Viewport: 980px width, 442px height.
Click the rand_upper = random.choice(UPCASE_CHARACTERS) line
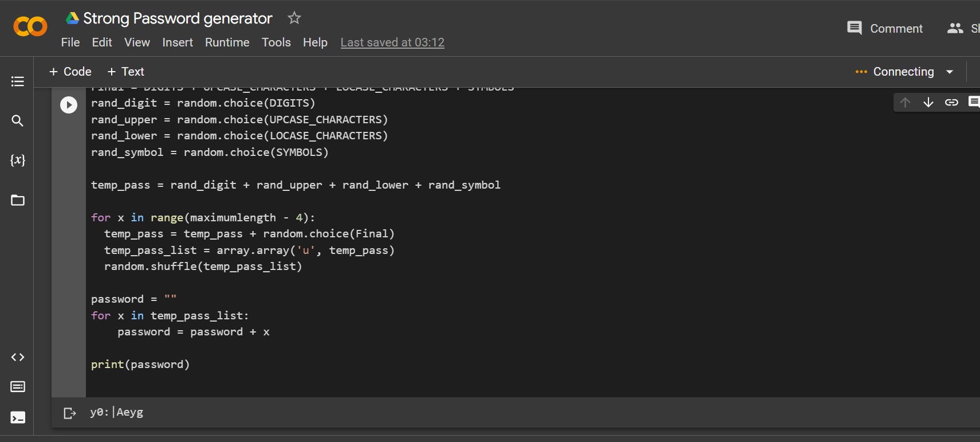pyautogui.click(x=239, y=120)
